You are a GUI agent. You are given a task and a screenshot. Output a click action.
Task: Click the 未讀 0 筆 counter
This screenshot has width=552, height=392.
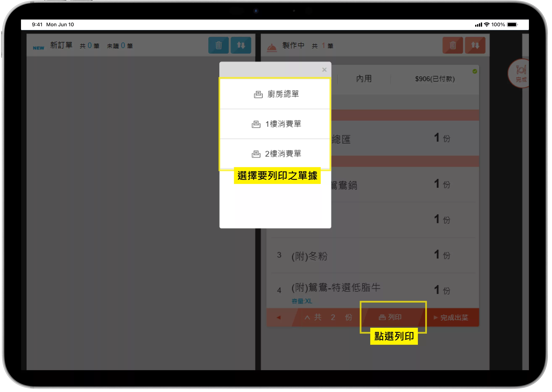tap(120, 46)
